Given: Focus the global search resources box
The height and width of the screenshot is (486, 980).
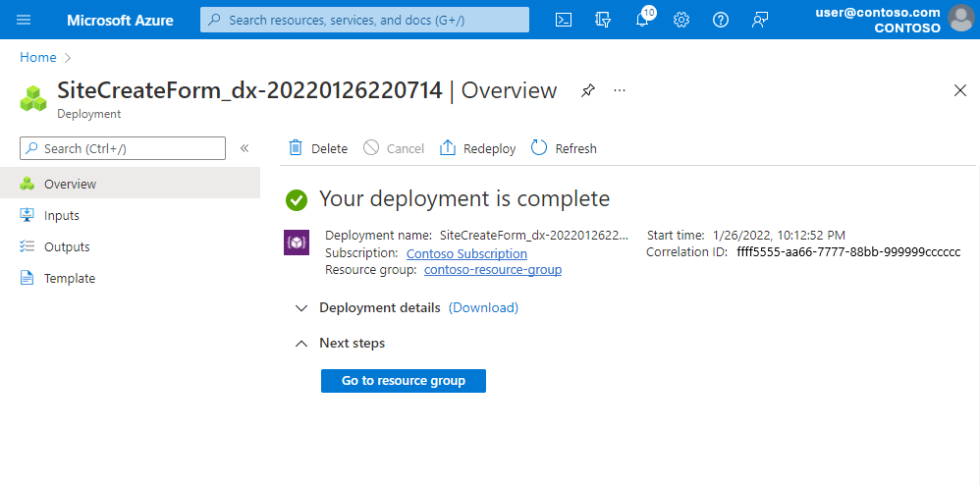Looking at the screenshot, I should click(364, 20).
